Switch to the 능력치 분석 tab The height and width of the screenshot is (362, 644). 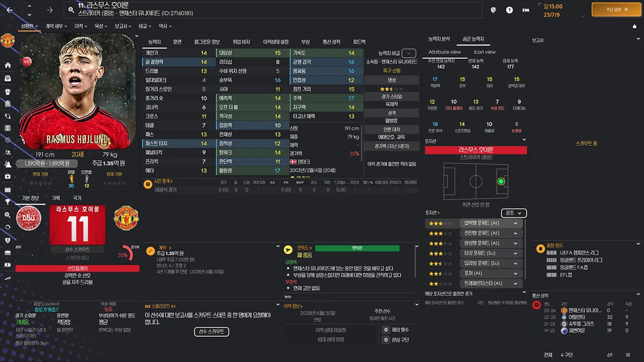point(440,39)
